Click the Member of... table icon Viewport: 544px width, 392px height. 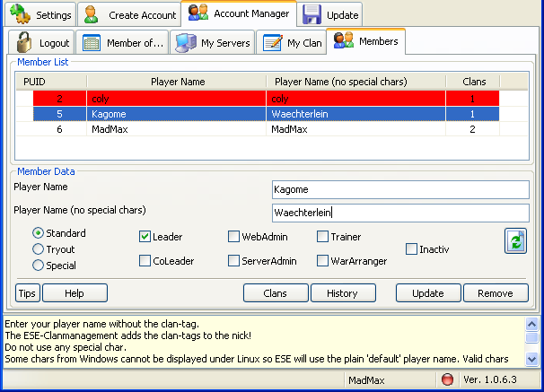point(92,43)
